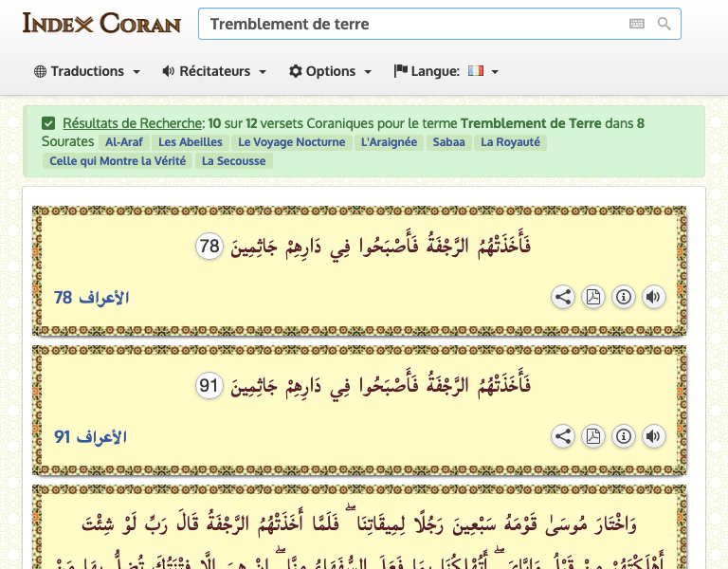The width and height of the screenshot is (728, 569).
Task: Open PDF export for verse 78
Action: [593, 297]
